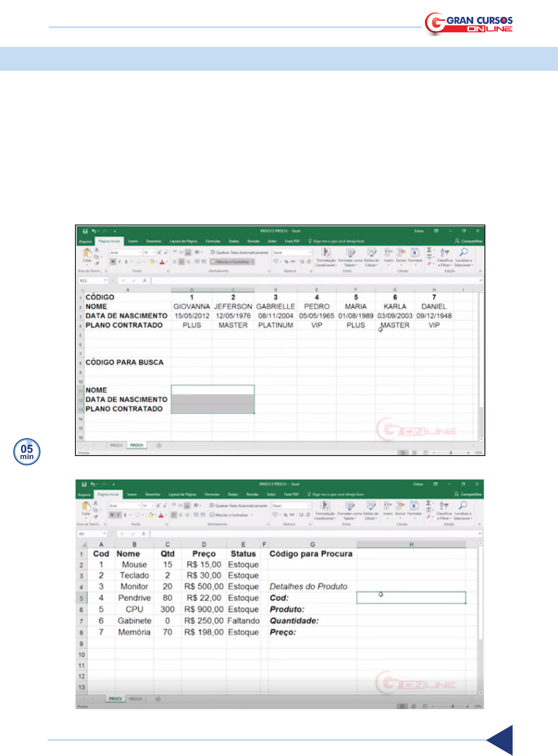Screen dimensions: 558x756
Task: Switch to PROCV sheet tab in upper Excel
Action: (x=116, y=445)
